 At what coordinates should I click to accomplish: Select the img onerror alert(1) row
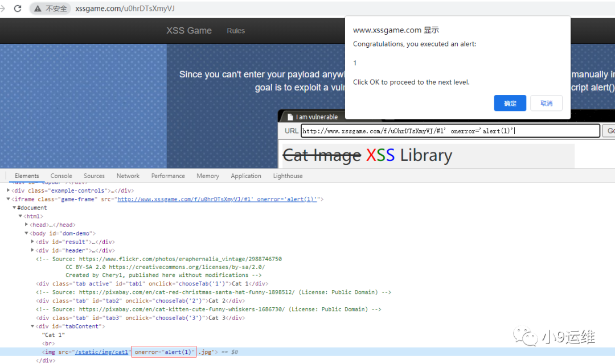(x=307, y=352)
